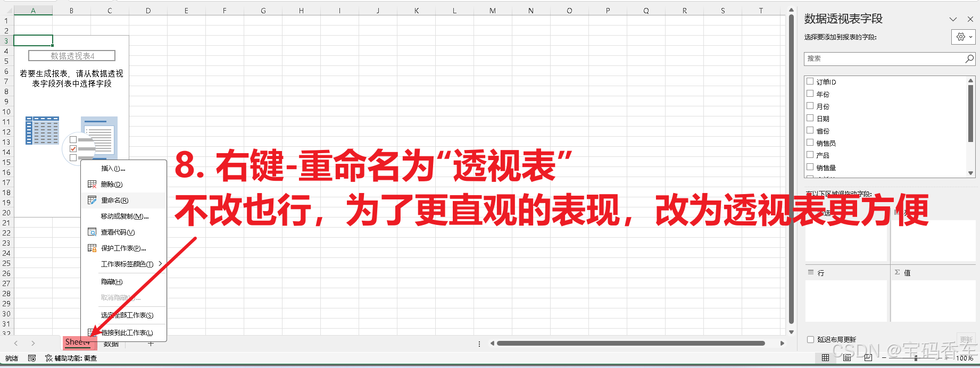This screenshot has width=980, height=368.
Task: Add a new sheet with the plus icon
Action: [x=151, y=344]
